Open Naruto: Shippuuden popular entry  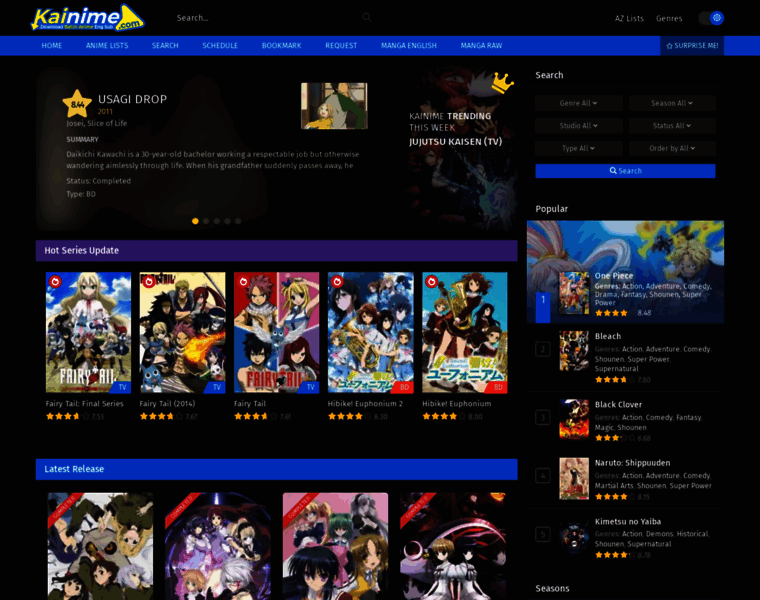pos(633,463)
